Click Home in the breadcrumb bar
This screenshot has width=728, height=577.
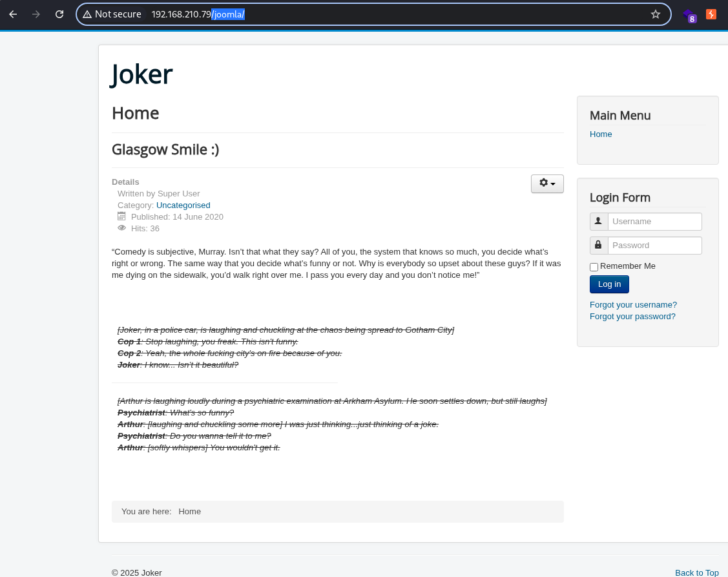point(189,512)
